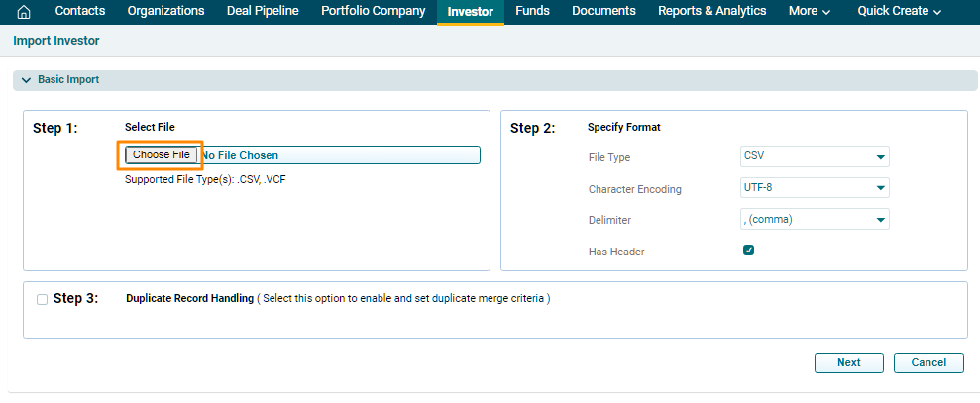The image size is (980, 403).
Task: Open the Documents tab
Action: [603, 11]
